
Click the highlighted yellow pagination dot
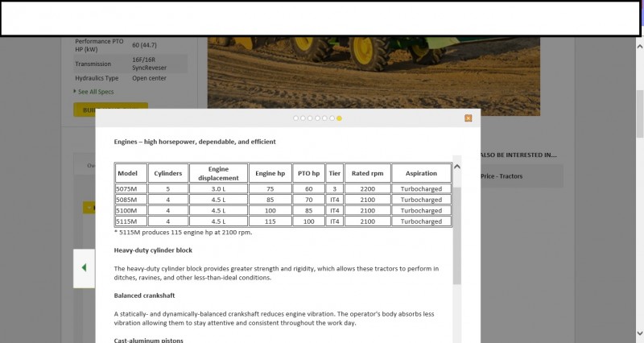(x=340, y=118)
